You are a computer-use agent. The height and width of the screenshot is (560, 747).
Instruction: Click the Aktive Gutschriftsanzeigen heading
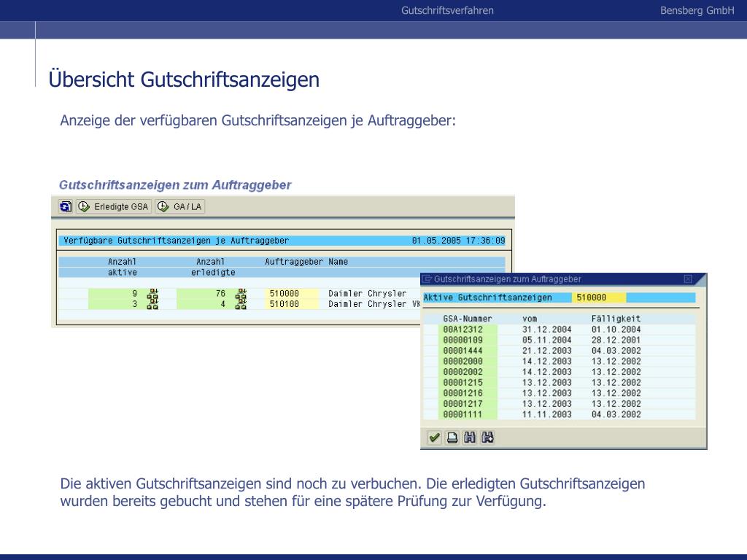pyautogui.click(x=487, y=297)
